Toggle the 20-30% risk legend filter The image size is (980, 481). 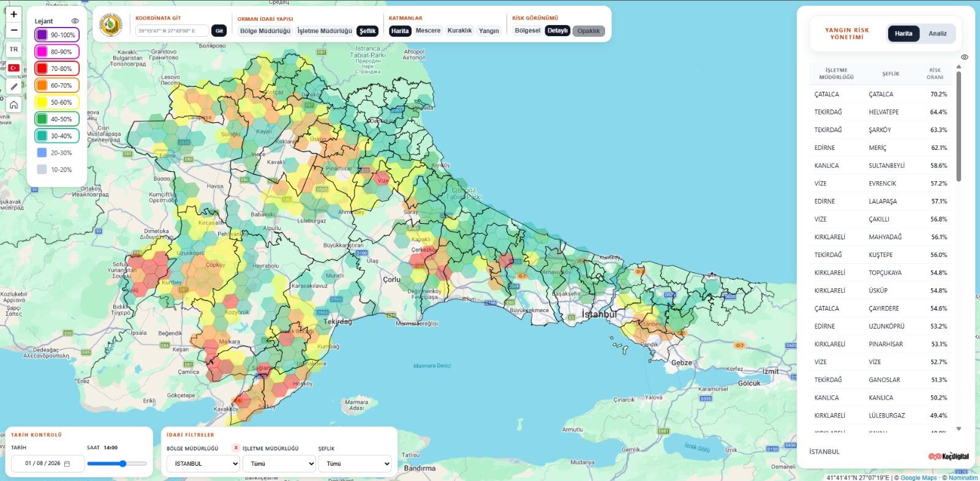[x=57, y=153]
